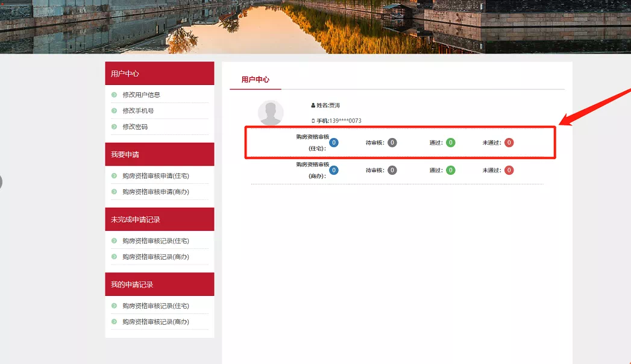Click blue residential audit count badge

pos(334,143)
